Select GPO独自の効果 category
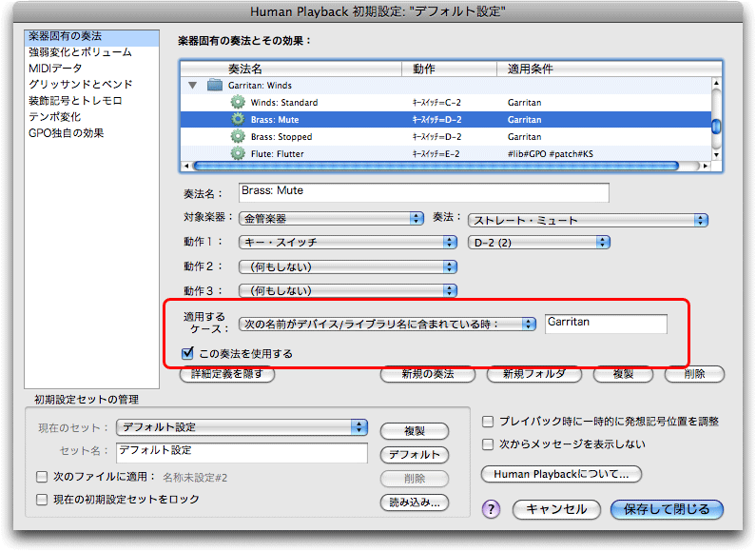Screen dimensions: 756x552 tap(91, 132)
